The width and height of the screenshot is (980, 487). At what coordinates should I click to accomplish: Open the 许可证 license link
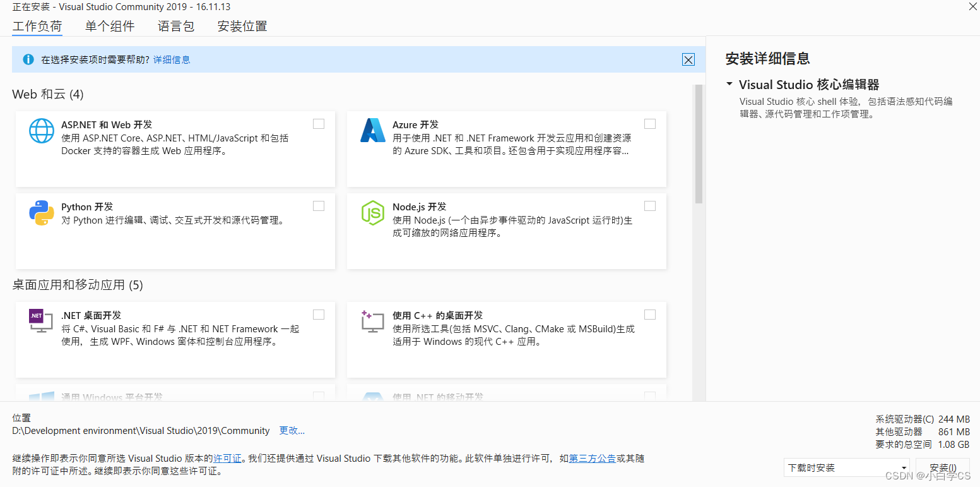pyautogui.click(x=227, y=459)
